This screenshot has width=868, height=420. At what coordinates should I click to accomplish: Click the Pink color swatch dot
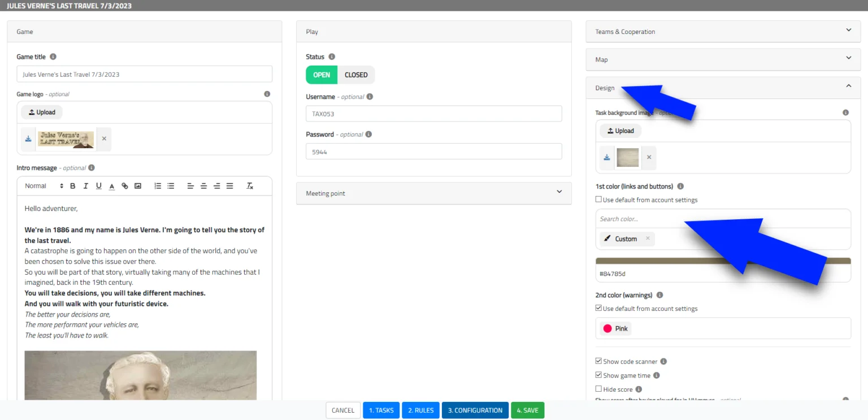click(607, 328)
